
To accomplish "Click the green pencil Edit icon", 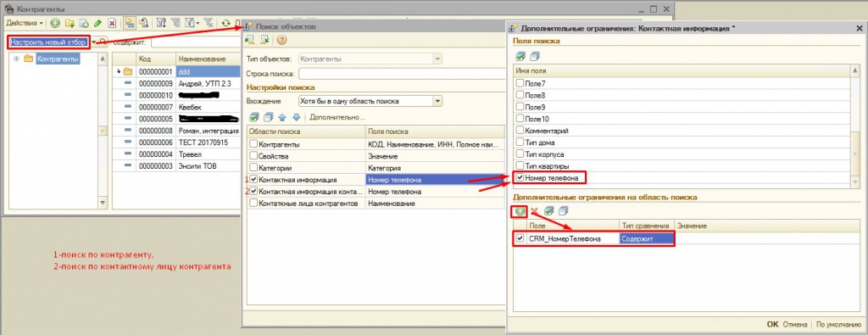I will coord(98,23).
